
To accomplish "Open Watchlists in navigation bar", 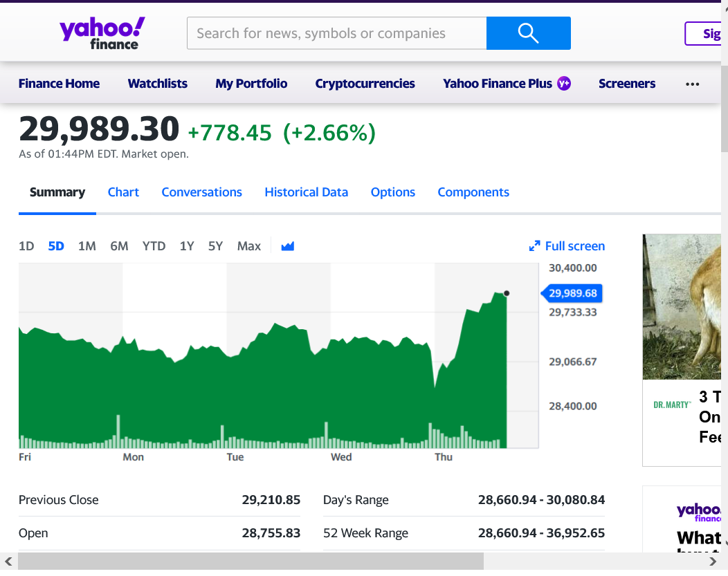I will pyautogui.click(x=157, y=84).
